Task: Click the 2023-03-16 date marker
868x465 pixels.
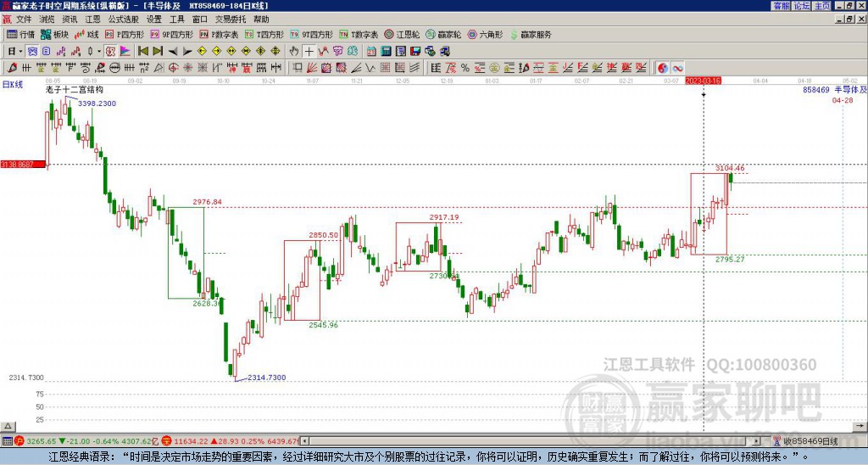Action: coord(703,81)
